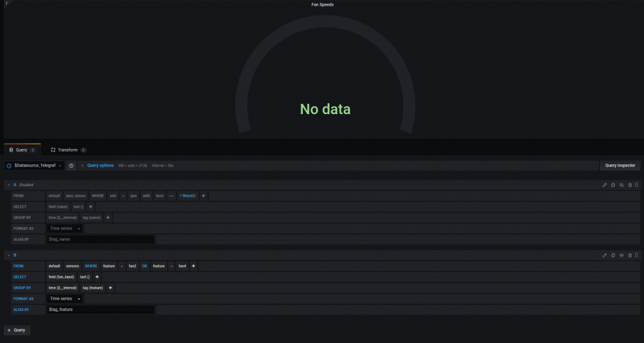The width and height of the screenshot is (644, 343).
Task: Click the ALIAS BY field in query B
Action: click(100, 309)
